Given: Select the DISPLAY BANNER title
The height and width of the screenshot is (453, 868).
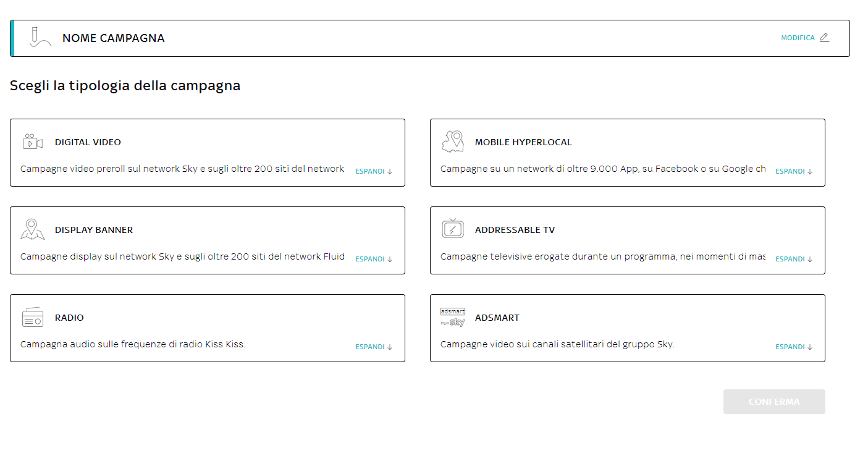Looking at the screenshot, I should point(94,230).
